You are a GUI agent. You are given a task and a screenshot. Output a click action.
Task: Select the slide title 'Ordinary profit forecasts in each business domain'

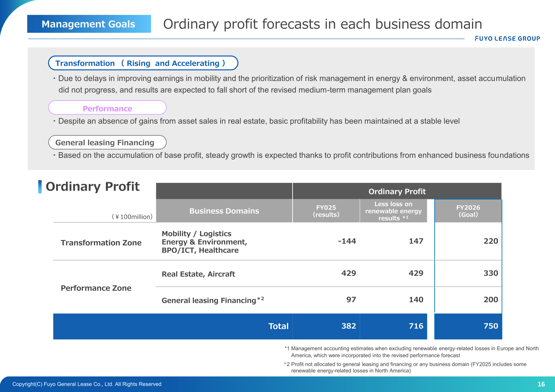click(x=323, y=24)
